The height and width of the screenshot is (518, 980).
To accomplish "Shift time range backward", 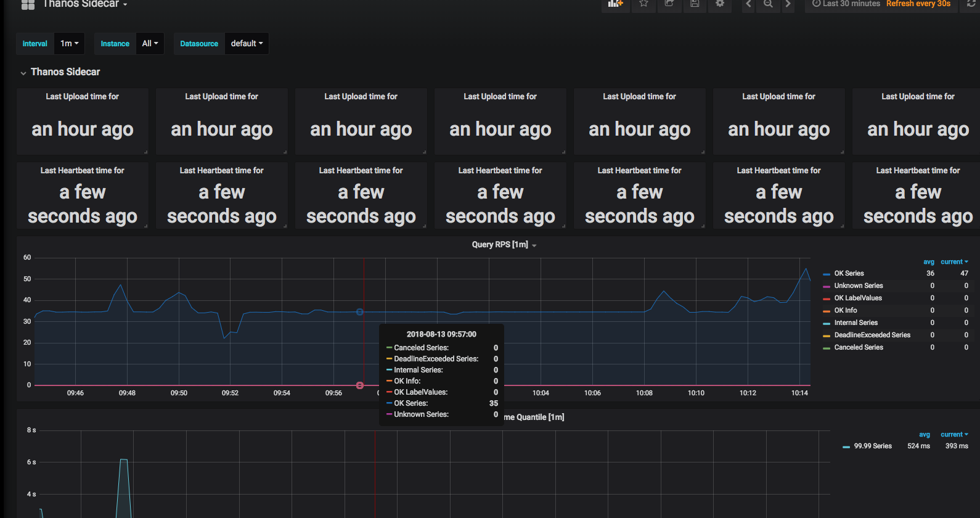I will click(748, 4).
